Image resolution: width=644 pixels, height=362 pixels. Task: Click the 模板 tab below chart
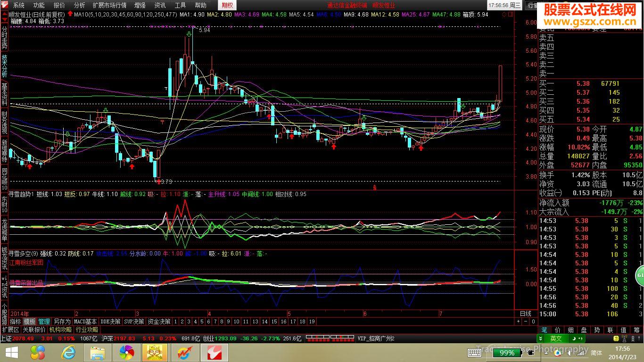30,321
